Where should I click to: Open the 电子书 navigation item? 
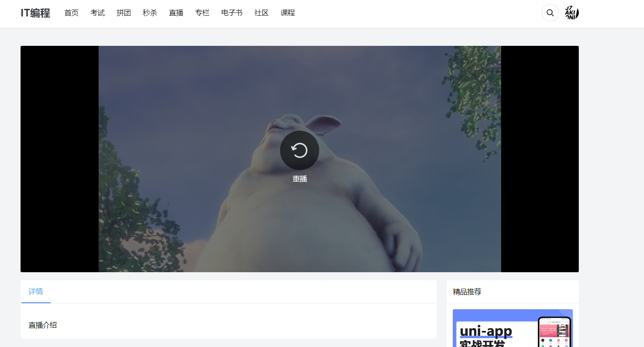click(232, 13)
